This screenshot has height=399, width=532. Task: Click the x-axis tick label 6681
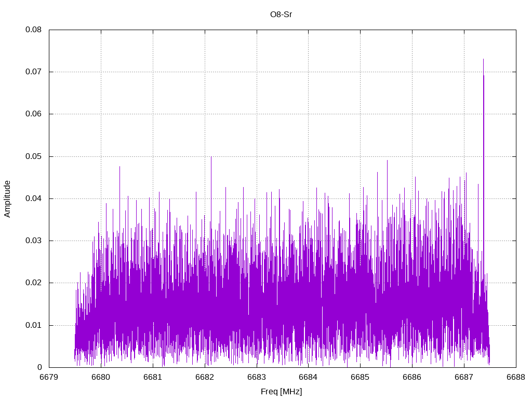[x=153, y=377]
